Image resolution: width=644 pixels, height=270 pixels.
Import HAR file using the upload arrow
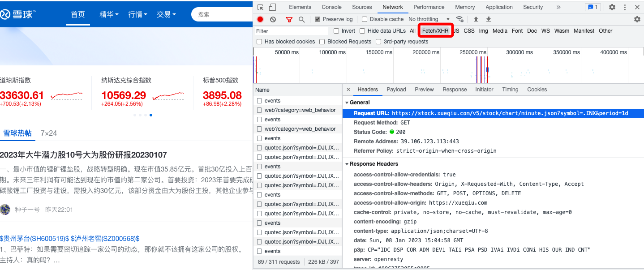pos(476,19)
